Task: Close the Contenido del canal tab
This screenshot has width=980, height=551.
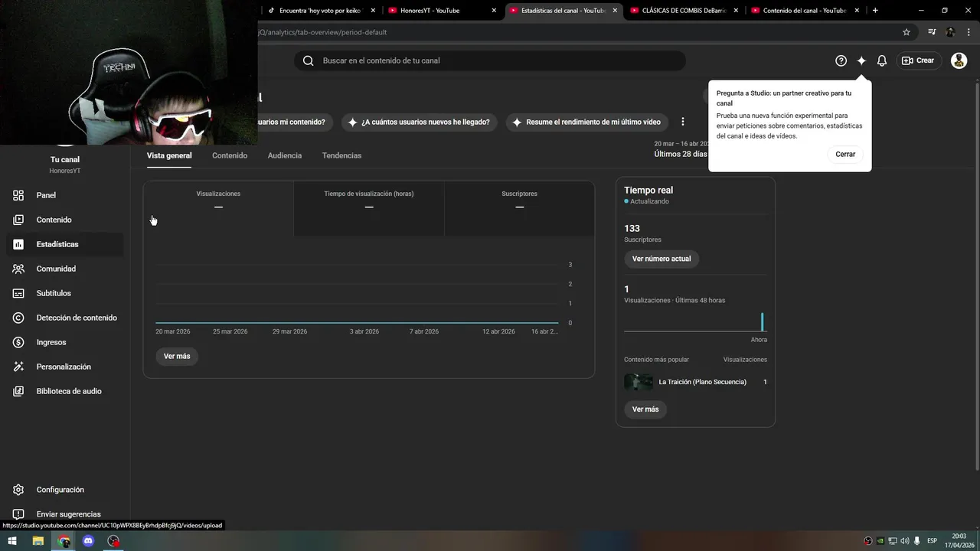Action: (x=857, y=11)
